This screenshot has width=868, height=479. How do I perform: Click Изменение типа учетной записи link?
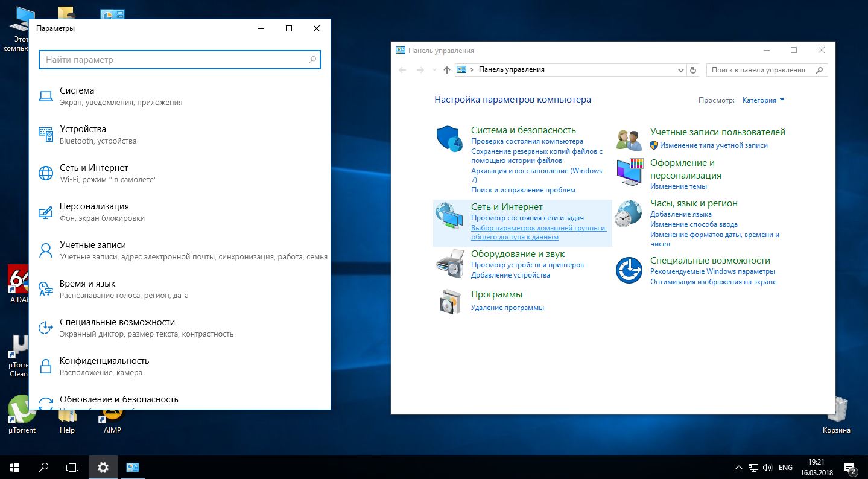pyautogui.click(x=714, y=145)
